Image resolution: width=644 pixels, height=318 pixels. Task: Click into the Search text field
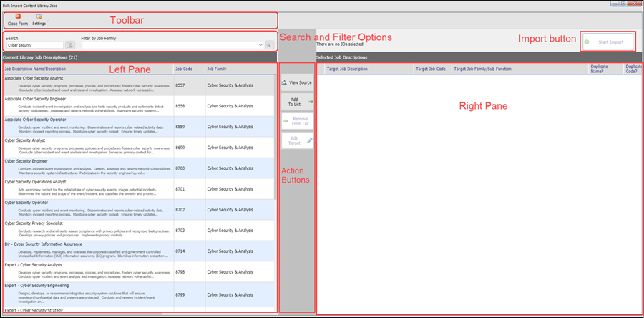pyautogui.click(x=34, y=45)
